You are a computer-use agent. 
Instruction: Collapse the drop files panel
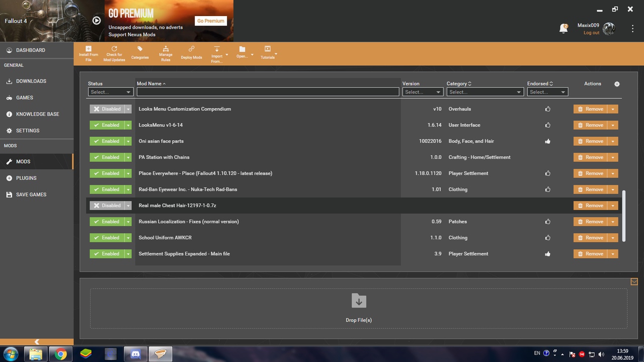634,282
